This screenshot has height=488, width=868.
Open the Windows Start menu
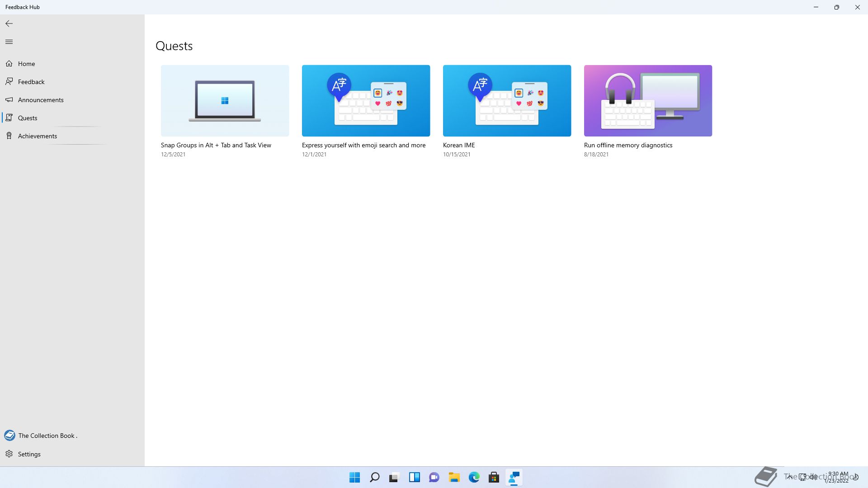coord(355,477)
